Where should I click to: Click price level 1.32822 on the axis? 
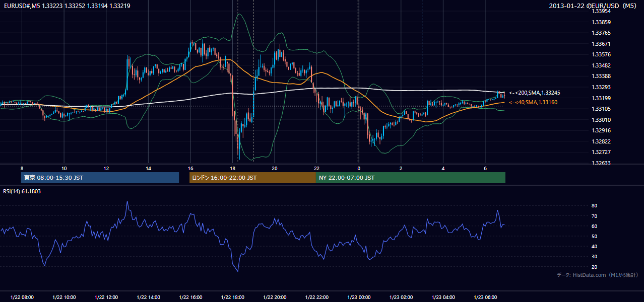(x=601, y=141)
